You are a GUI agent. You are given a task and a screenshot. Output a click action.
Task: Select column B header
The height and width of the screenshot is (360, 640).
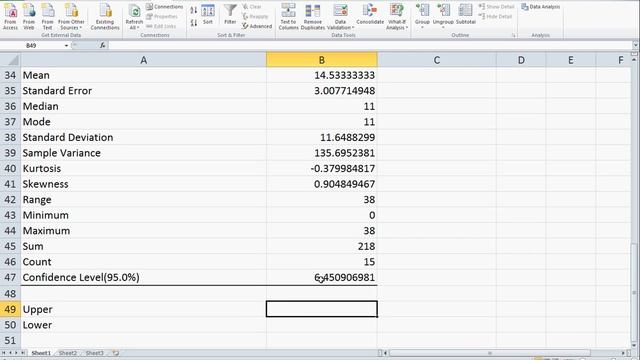[x=322, y=60]
